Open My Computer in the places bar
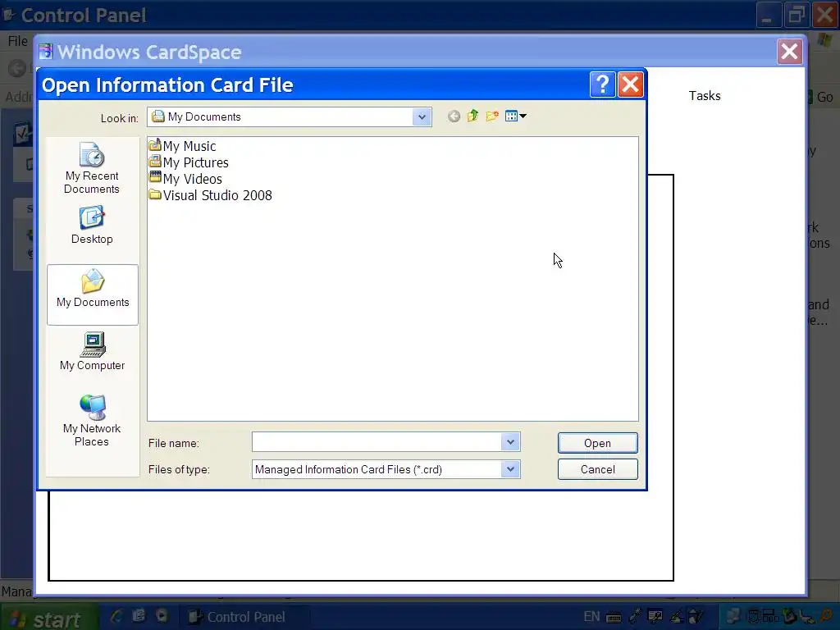 (92, 351)
